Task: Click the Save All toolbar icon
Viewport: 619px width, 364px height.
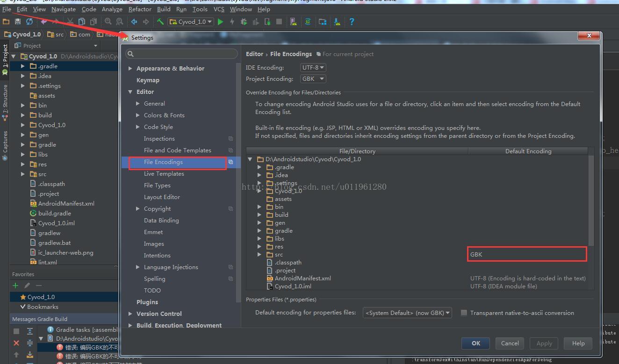Action: (x=18, y=21)
